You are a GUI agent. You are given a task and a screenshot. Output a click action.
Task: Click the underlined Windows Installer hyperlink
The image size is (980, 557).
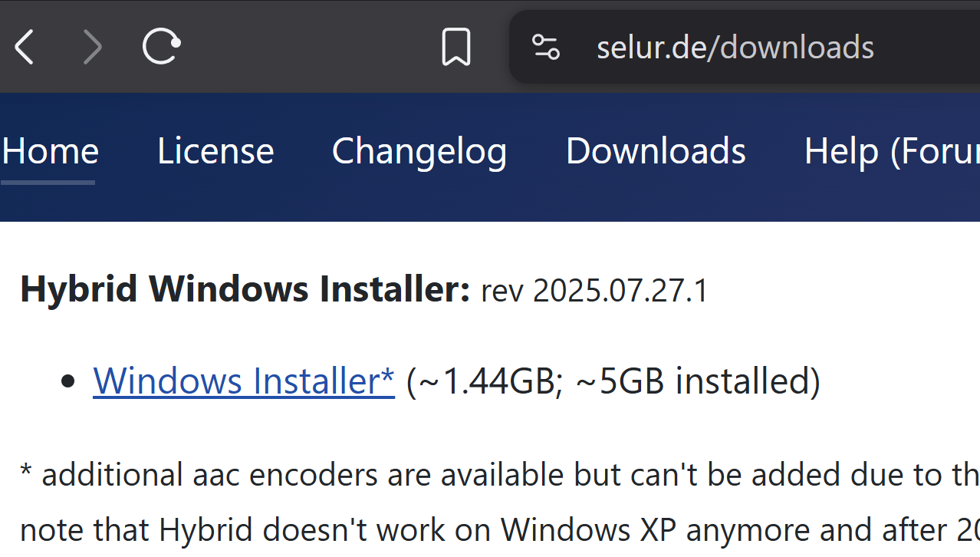pyautogui.click(x=244, y=381)
